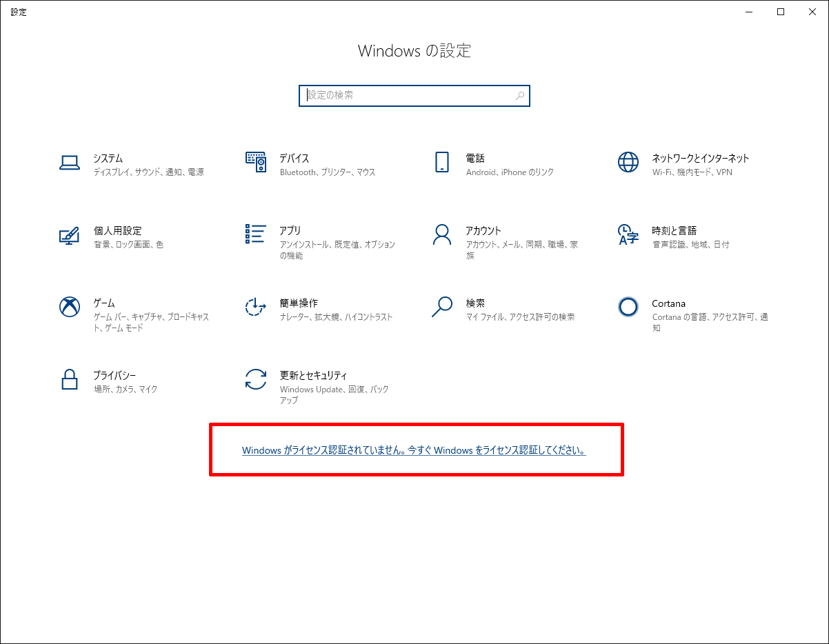Open the 電話 phone icon
This screenshot has width=829, height=644.
click(x=442, y=162)
